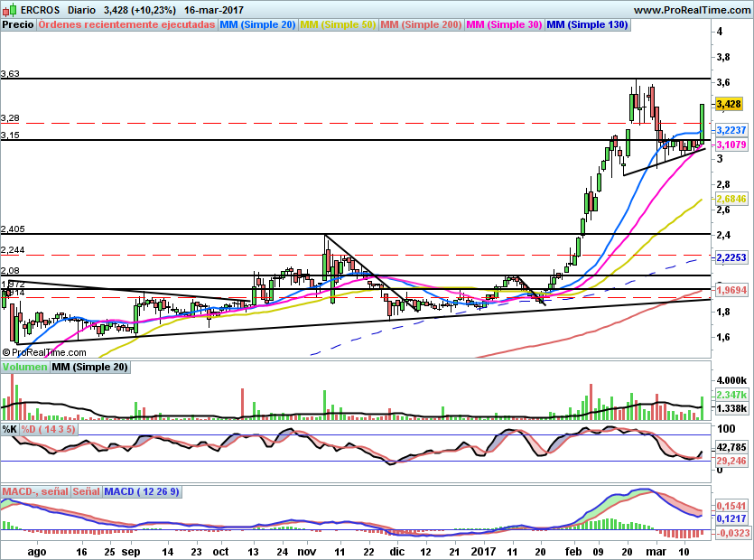754x560 pixels.
Task: Click the 2017 marker on time axis
Action: point(484,552)
